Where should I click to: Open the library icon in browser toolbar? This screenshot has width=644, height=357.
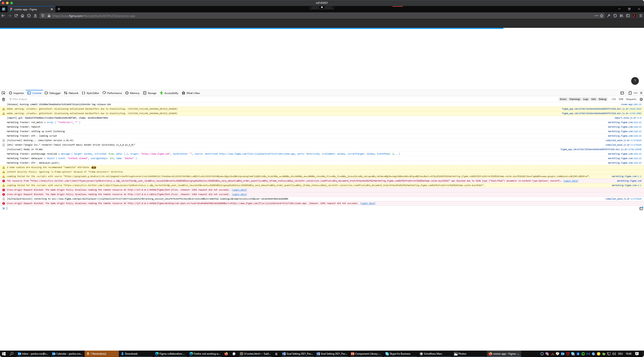click(622, 16)
